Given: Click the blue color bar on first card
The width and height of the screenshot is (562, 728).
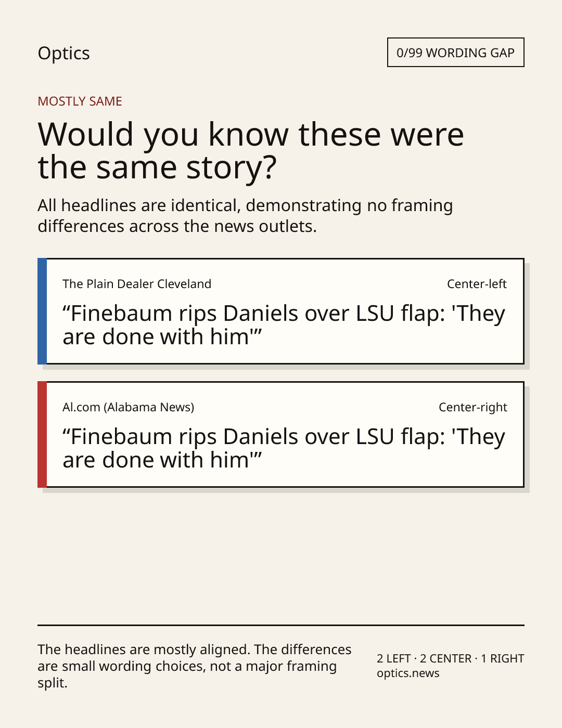Looking at the screenshot, I should coord(42,311).
